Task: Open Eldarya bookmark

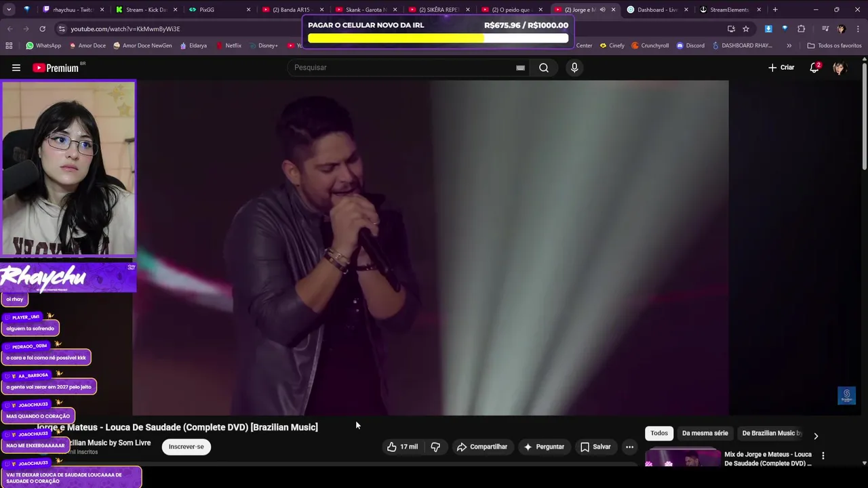Action: point(193,45)
